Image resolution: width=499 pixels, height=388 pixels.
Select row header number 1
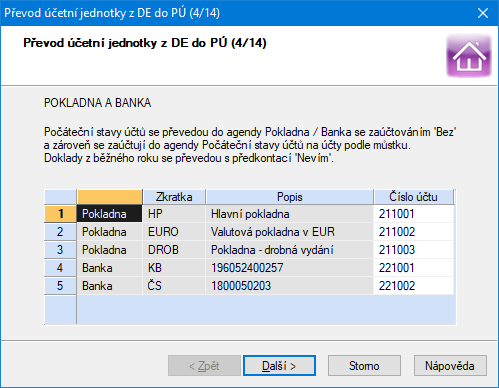[x=60, y=214]
